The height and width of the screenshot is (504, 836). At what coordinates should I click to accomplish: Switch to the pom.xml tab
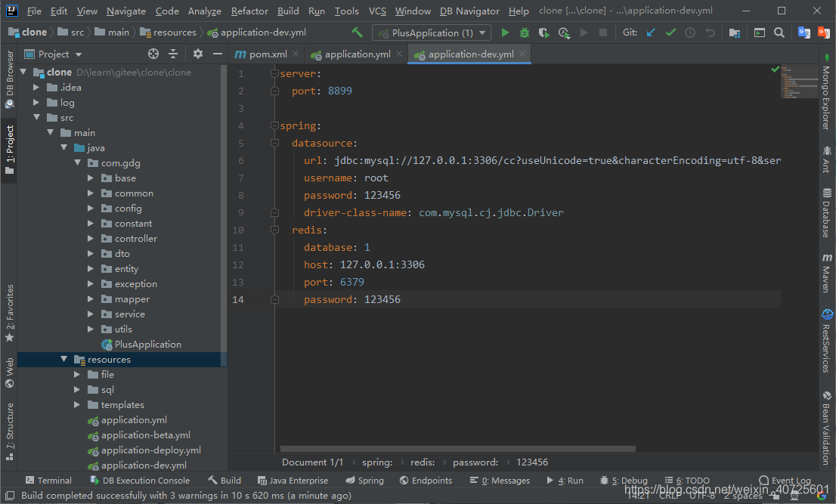[x=266, y=54]
